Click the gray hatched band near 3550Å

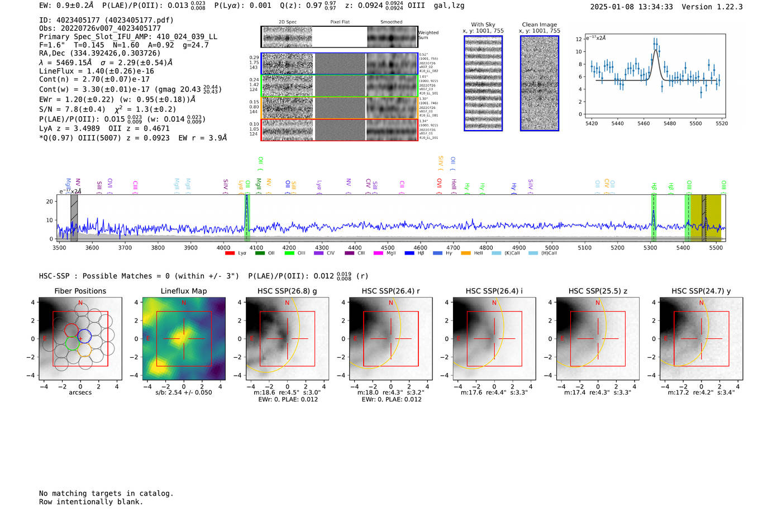(x=74, y=218)
